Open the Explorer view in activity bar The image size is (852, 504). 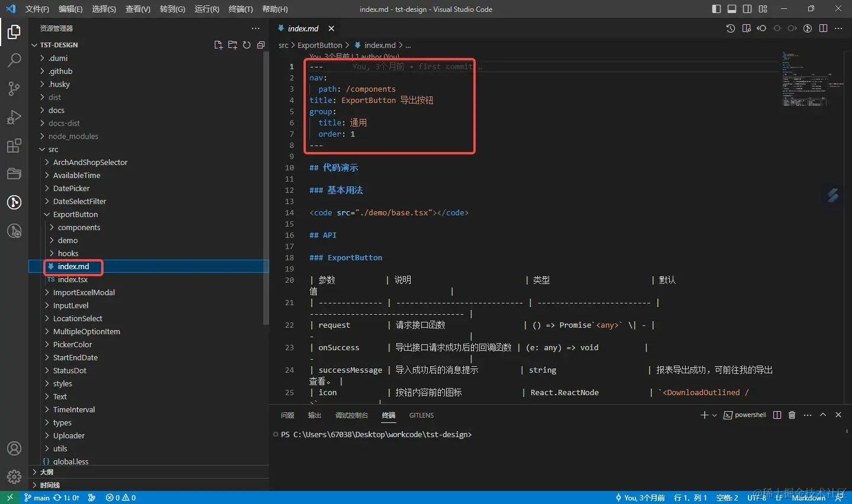point(14,31)
